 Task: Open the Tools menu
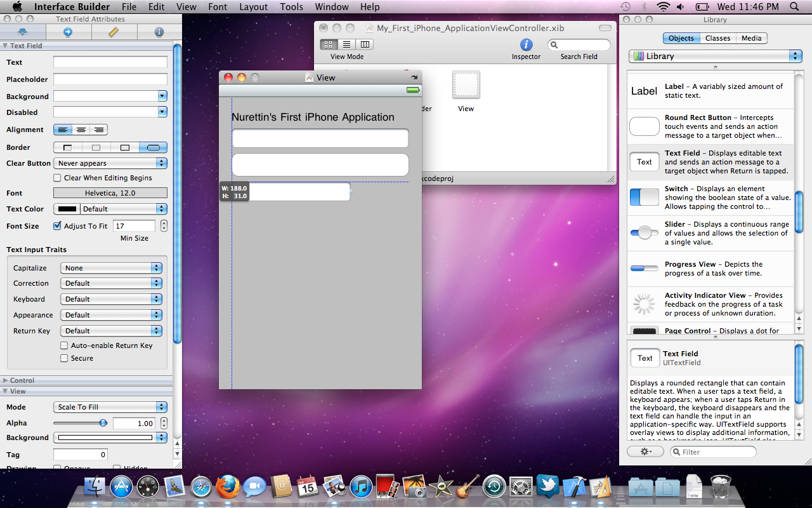click(x=291, y=7)
